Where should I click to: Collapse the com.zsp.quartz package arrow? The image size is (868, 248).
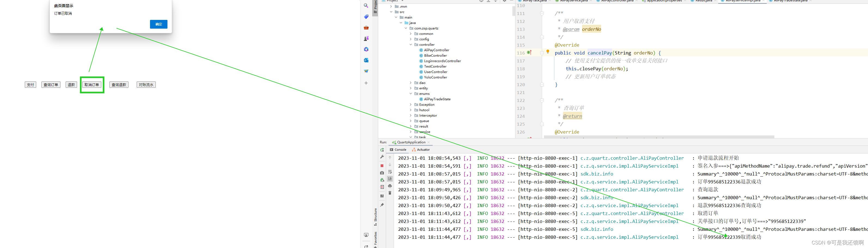pos(406,28)
